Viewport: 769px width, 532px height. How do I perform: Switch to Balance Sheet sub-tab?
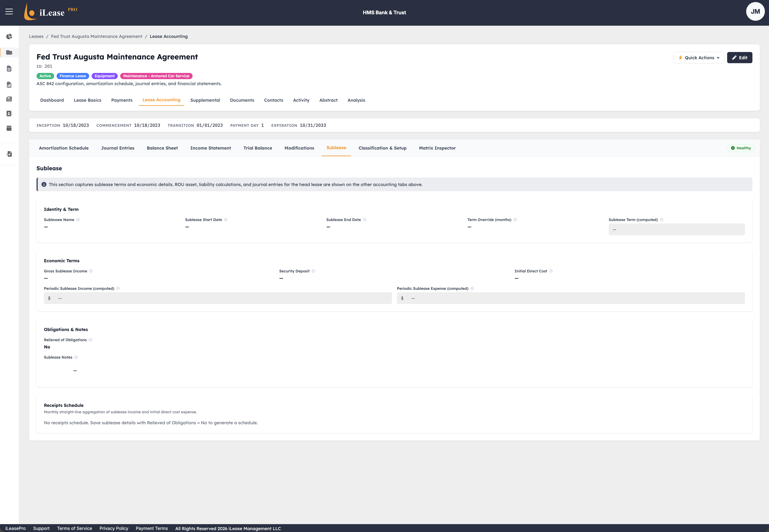coord(162,148)
